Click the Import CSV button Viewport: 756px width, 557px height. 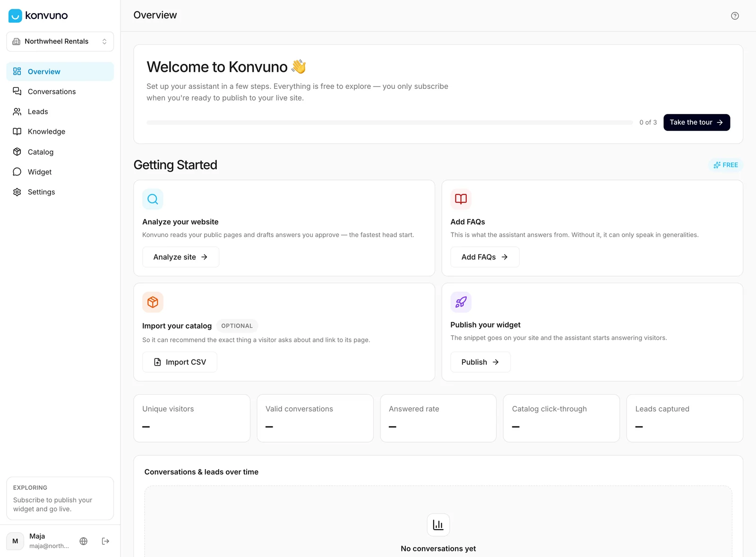coord(180,362)
